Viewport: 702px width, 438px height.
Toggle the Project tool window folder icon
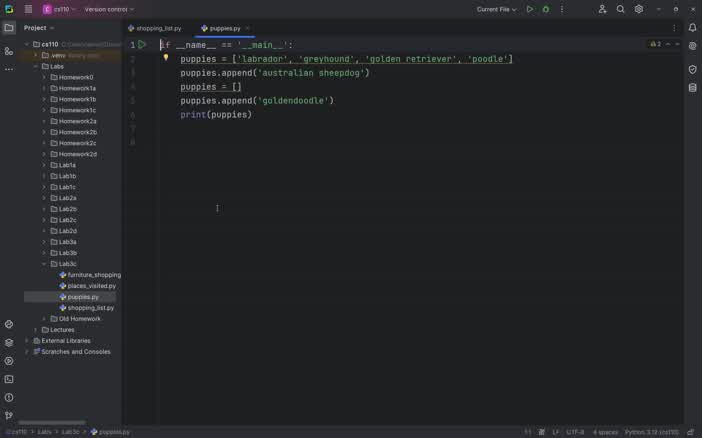pos(9,28)
